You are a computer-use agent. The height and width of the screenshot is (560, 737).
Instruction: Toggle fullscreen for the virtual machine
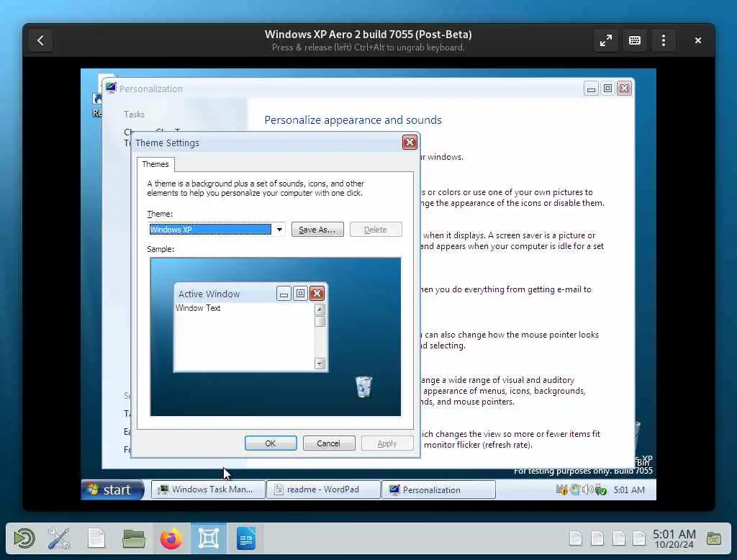tap(605, 40)
